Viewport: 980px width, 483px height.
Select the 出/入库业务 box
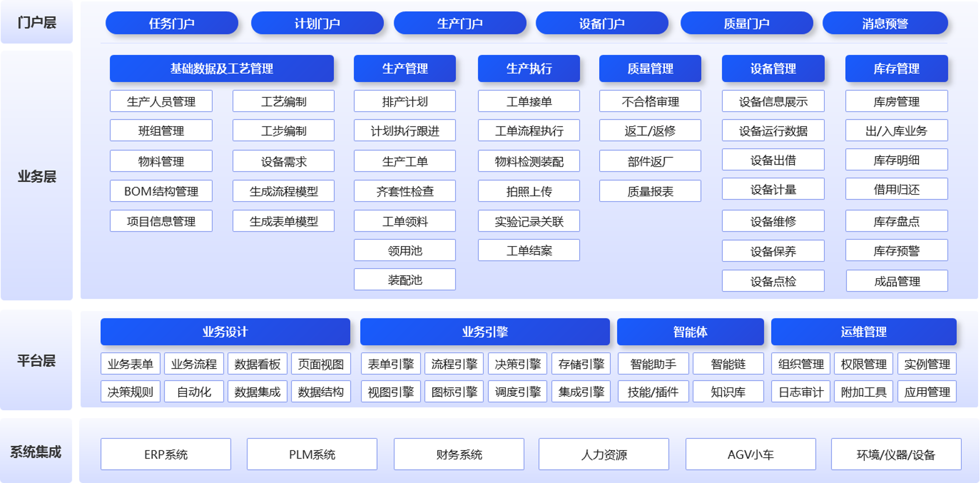(896, 131)
